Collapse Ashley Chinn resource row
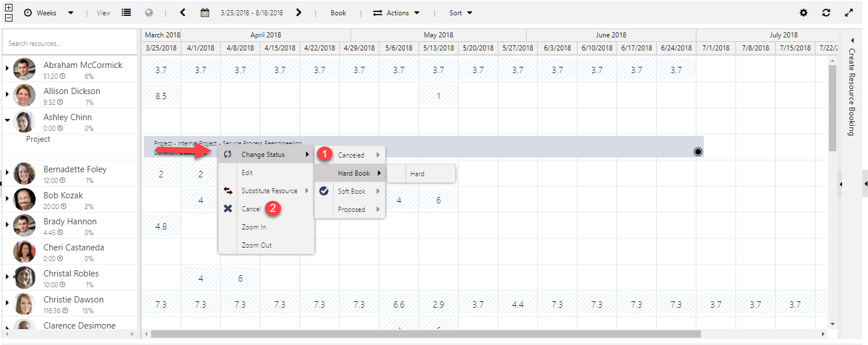The height and width of the screenshot is (345, 868). click(x=7, y=120)
